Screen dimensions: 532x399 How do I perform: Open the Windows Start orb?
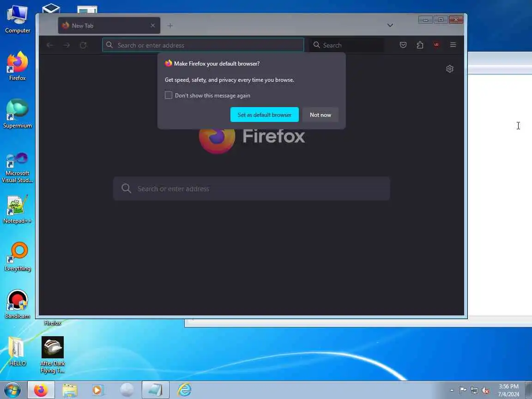tap(12, 390)
